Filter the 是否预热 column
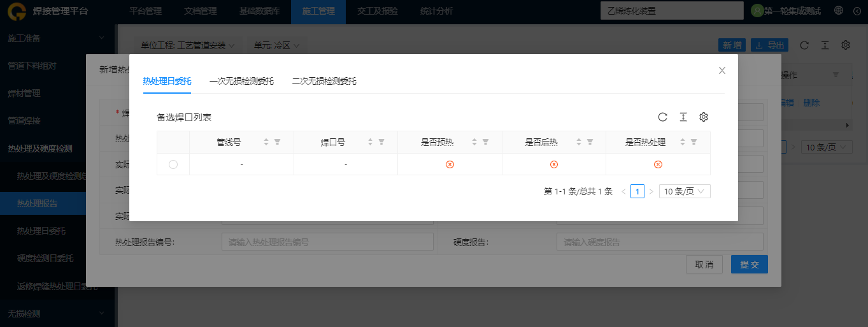This screenshot has width=868, height=327. pyautogui.click(x=485, y=142)
